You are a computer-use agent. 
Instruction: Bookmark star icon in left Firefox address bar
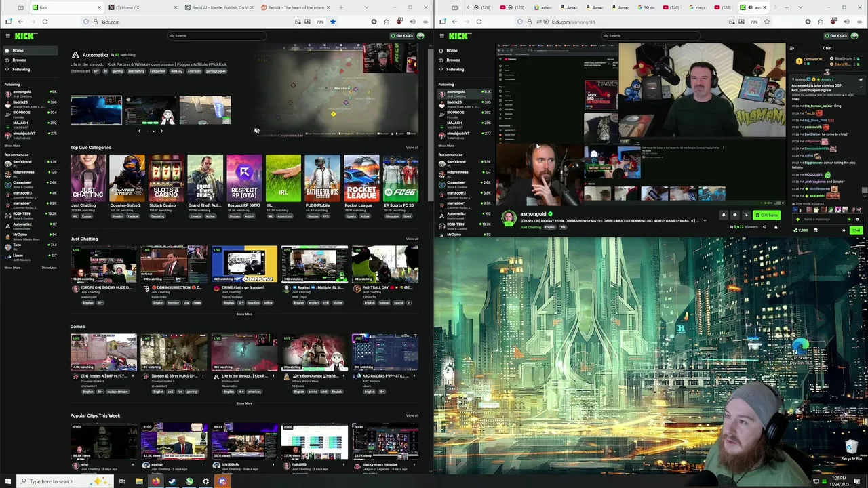(x=332, y=22)
